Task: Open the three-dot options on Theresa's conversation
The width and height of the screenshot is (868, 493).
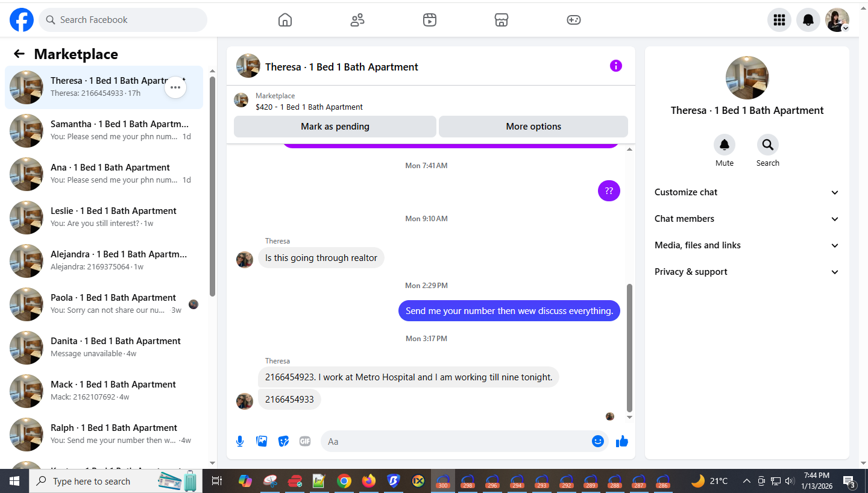Action: [x=175, y=87]
